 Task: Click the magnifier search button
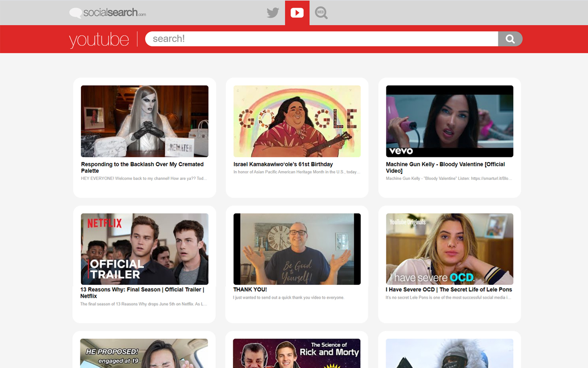click(510, 39)
